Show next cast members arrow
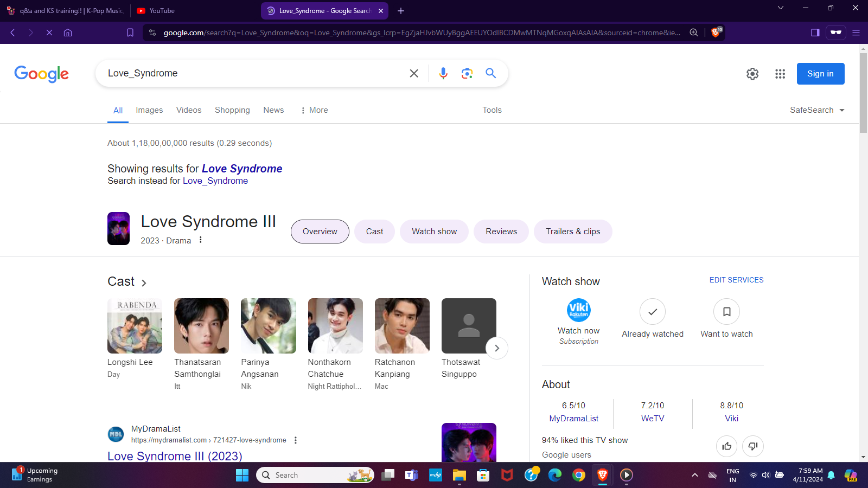Image resolution: width=868 pixels, height=488 pixels. click(496, 348)
